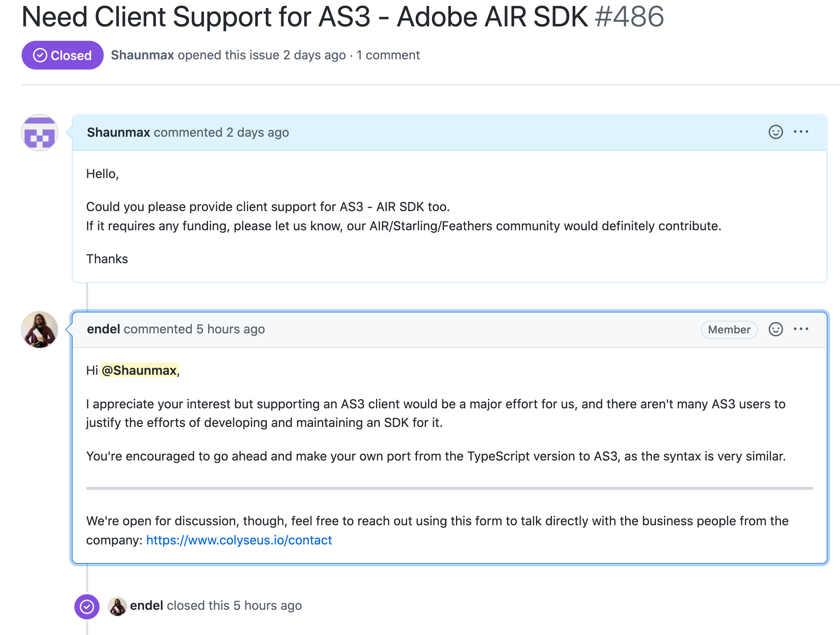Open the emoji reaction picker on endel's comment

click(x=776, y=330)
